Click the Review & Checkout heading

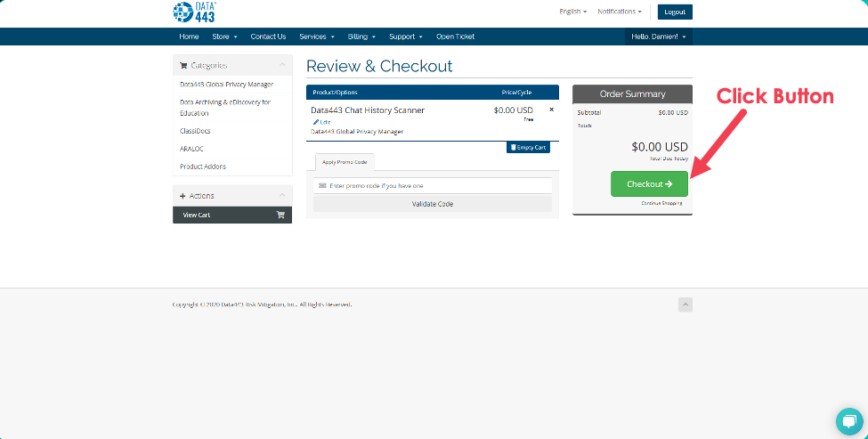[379, 66]
